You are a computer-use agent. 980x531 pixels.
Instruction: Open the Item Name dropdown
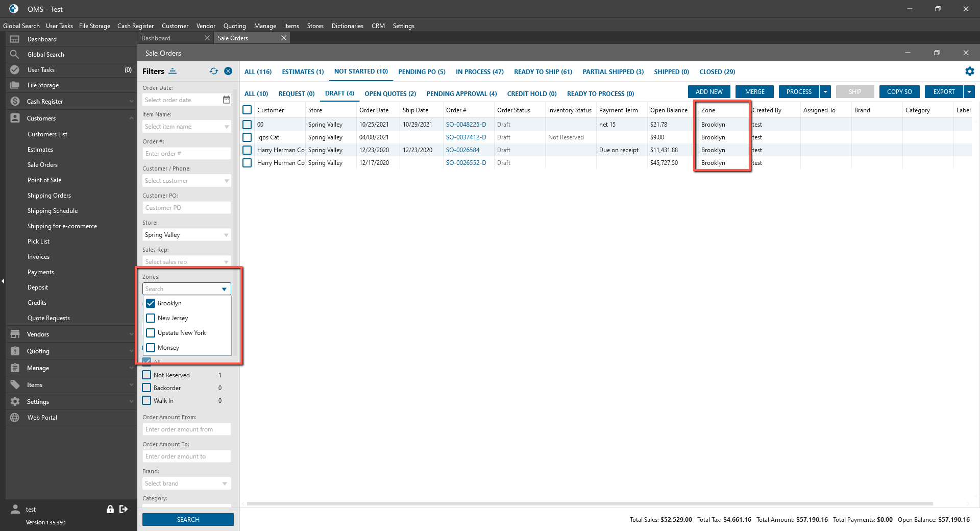click(227, 127)
